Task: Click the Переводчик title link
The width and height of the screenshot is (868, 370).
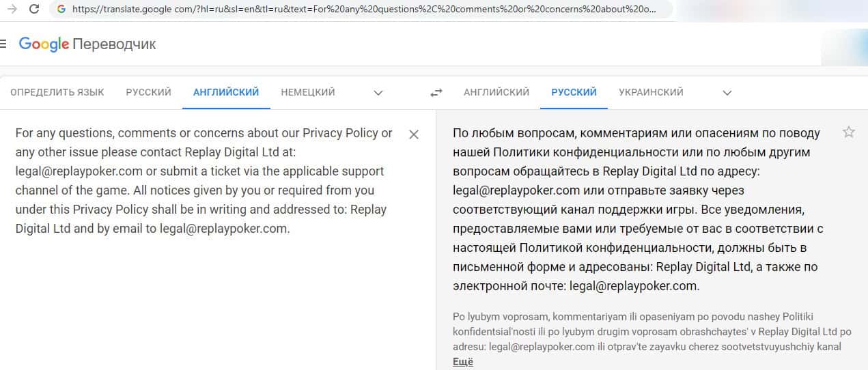Action: point(114,44)
